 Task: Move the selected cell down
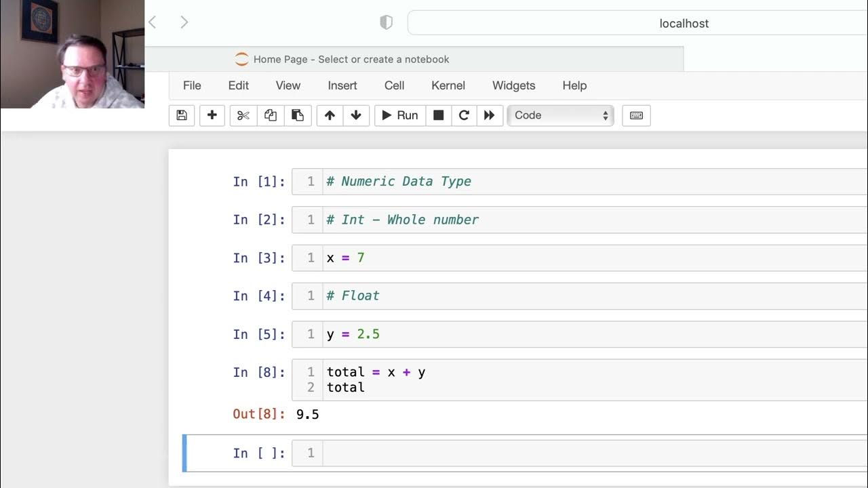(x=356, y=115)
